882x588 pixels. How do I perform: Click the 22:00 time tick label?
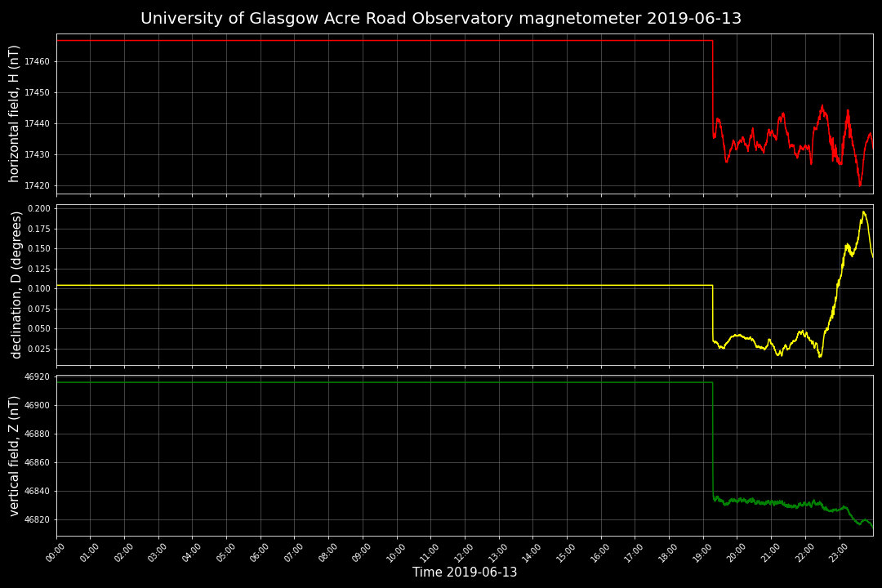[803, 553]
